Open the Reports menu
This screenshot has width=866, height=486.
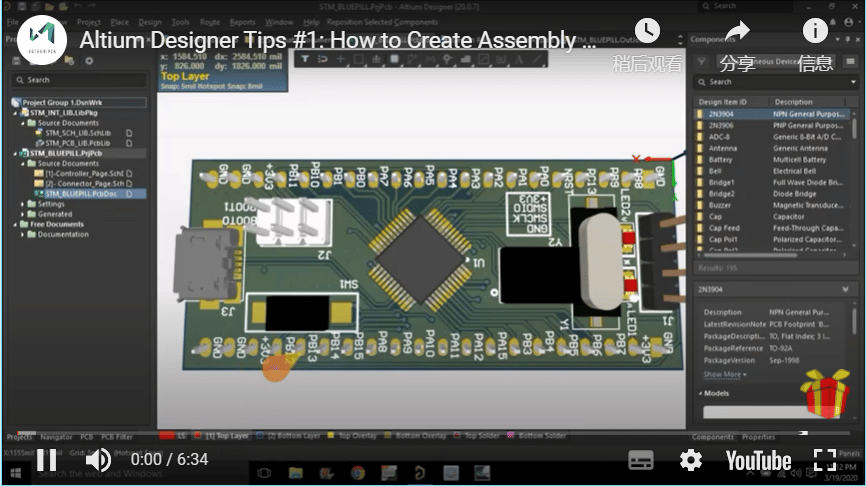[242, 22]
